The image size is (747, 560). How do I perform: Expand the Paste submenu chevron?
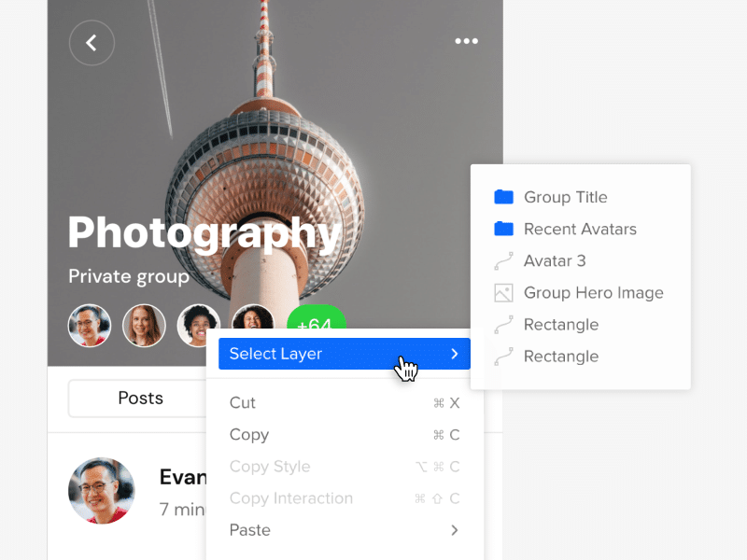[x=455, y=530]
